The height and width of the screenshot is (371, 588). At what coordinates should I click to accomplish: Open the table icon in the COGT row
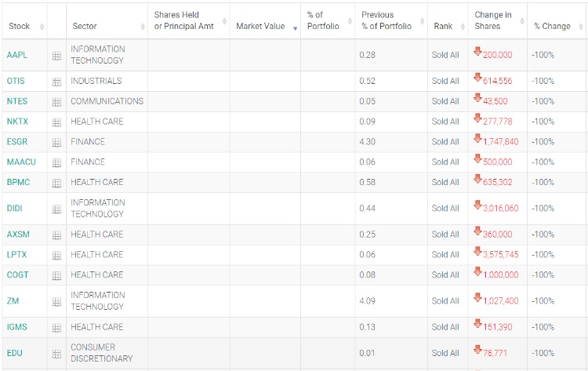point(56,276)
